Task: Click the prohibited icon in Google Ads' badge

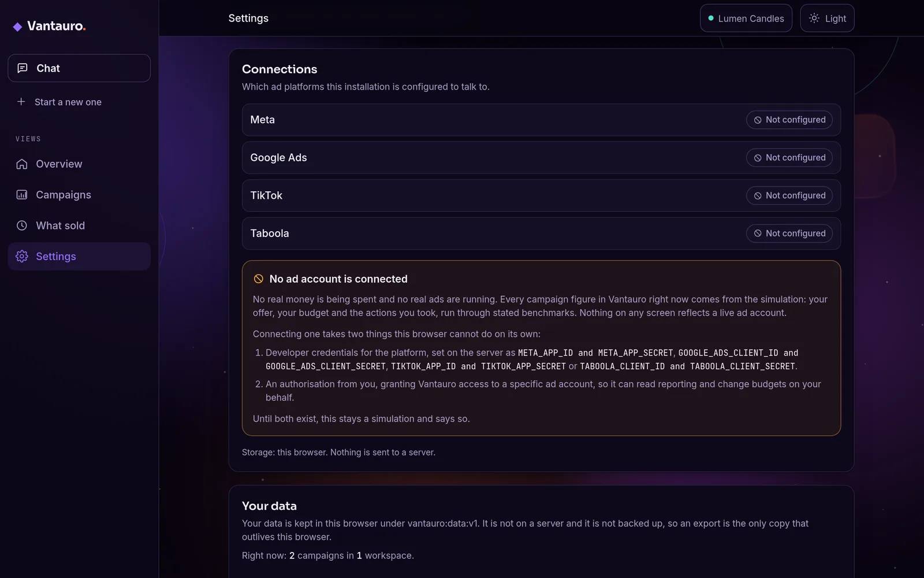Action: [x=758, y=158]
